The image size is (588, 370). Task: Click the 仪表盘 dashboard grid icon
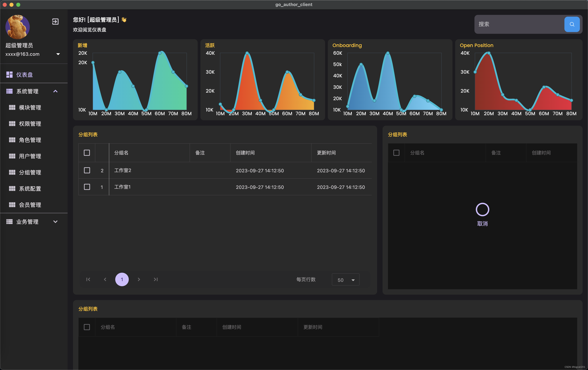point(9,75)
